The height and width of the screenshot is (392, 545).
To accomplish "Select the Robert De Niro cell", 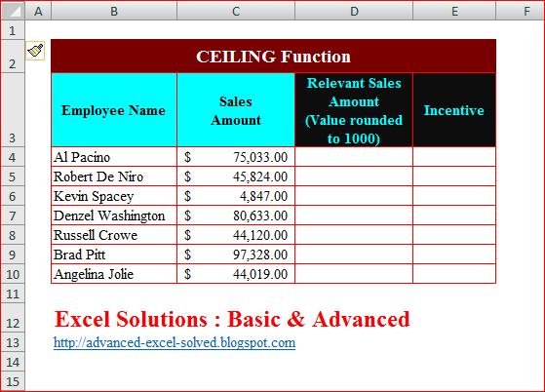I will [x=114, y=176].
